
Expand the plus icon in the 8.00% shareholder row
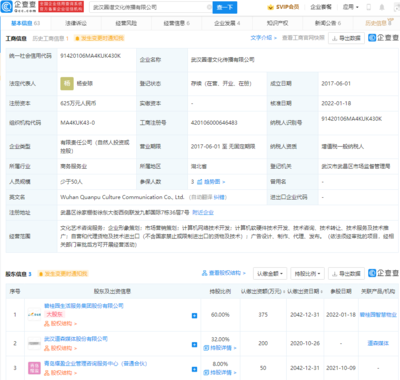(194, 369)
